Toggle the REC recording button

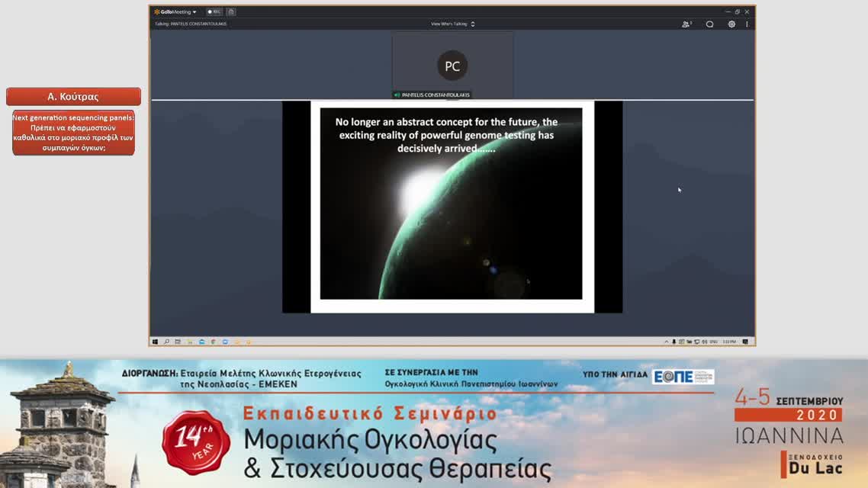(x=214, y=12)
